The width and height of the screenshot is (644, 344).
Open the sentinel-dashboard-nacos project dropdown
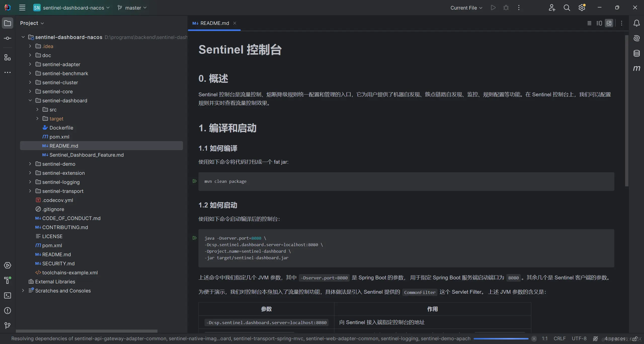(x=71, y=8)
